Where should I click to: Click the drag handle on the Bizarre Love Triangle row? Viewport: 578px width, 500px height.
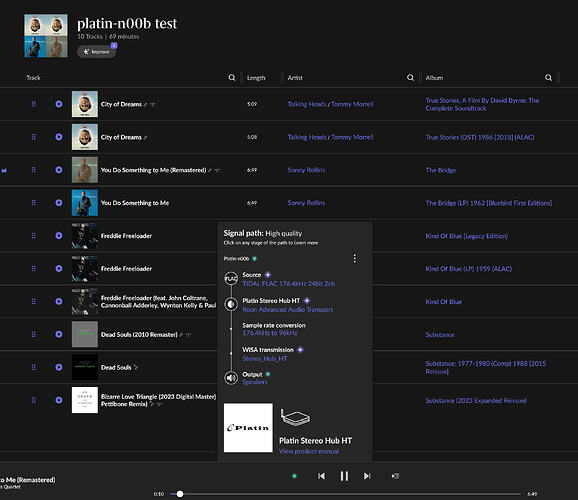point(34,400)
